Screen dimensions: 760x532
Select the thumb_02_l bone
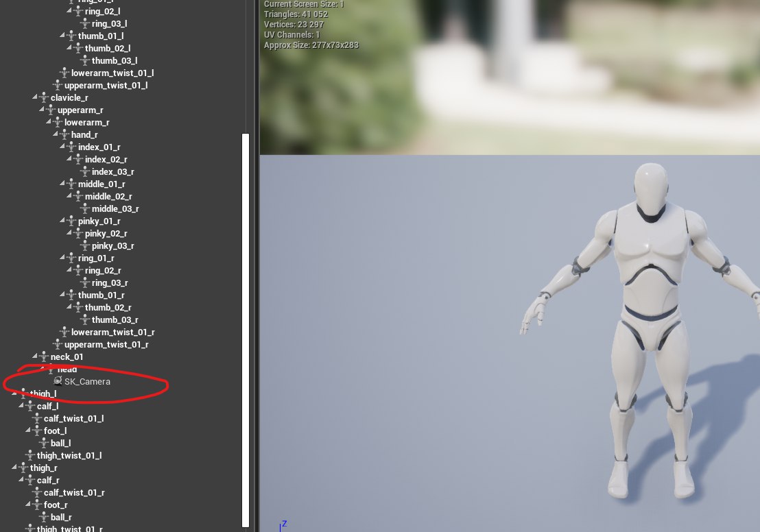[108, 48]
